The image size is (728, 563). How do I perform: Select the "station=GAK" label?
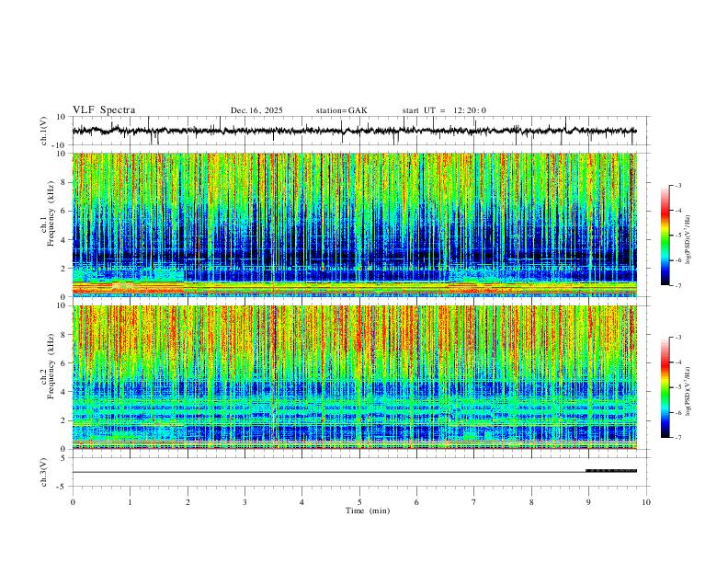point(341,110)
